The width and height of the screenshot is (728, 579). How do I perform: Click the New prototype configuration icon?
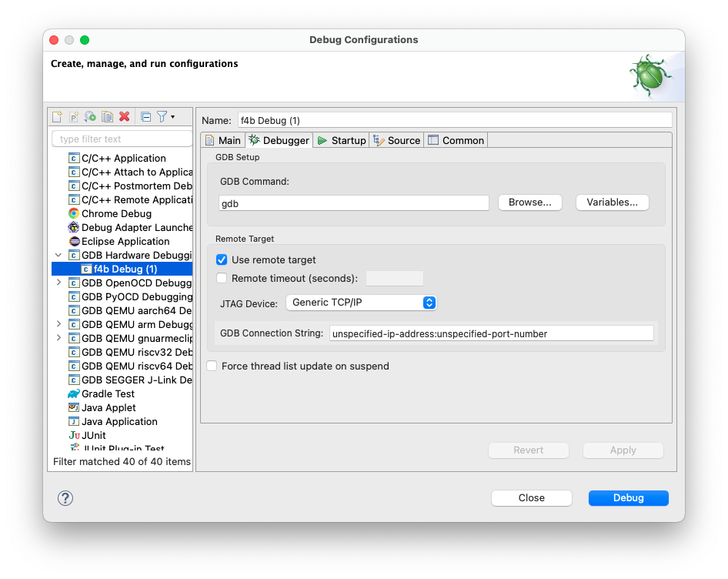pos(74,116)
